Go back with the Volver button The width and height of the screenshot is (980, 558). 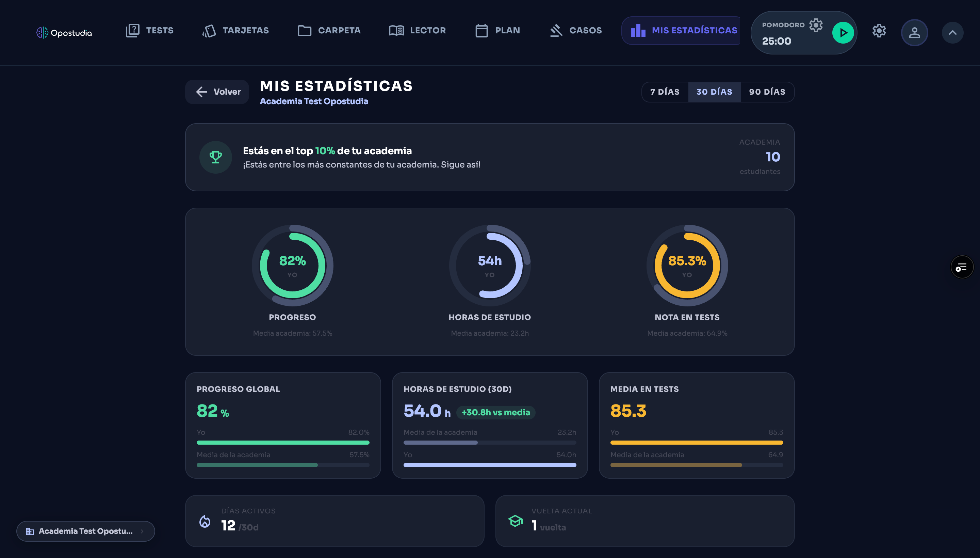click(x=217, y=92)
